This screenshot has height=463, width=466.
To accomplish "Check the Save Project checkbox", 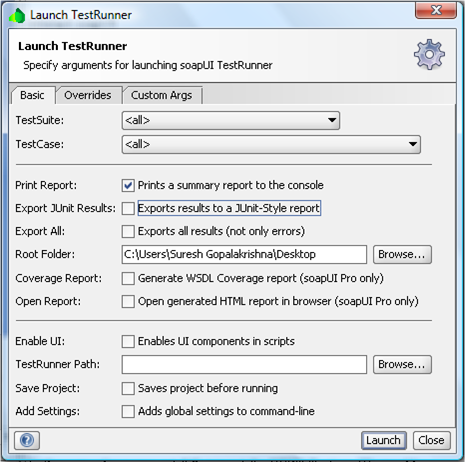I will [128, 388].
